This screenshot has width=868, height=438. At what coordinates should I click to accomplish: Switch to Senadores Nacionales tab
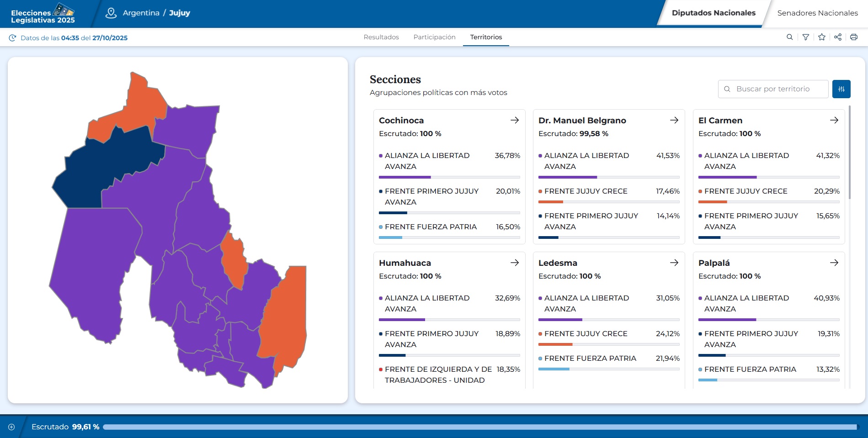pyautogui.click(x=817, y=13)
